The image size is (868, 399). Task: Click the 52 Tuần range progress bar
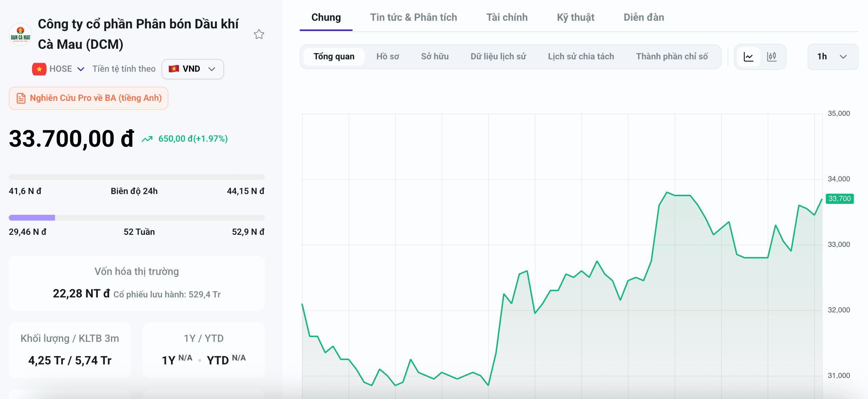137,218
